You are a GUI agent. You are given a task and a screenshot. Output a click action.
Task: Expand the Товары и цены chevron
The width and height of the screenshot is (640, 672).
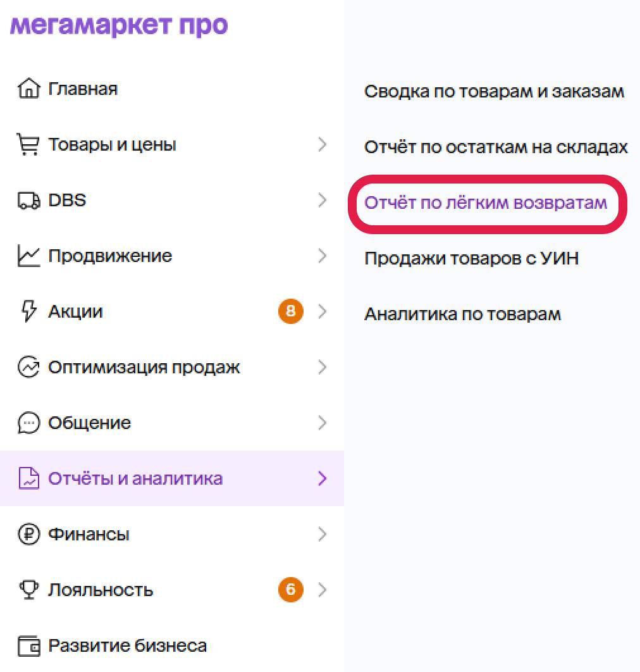[323, 144]
